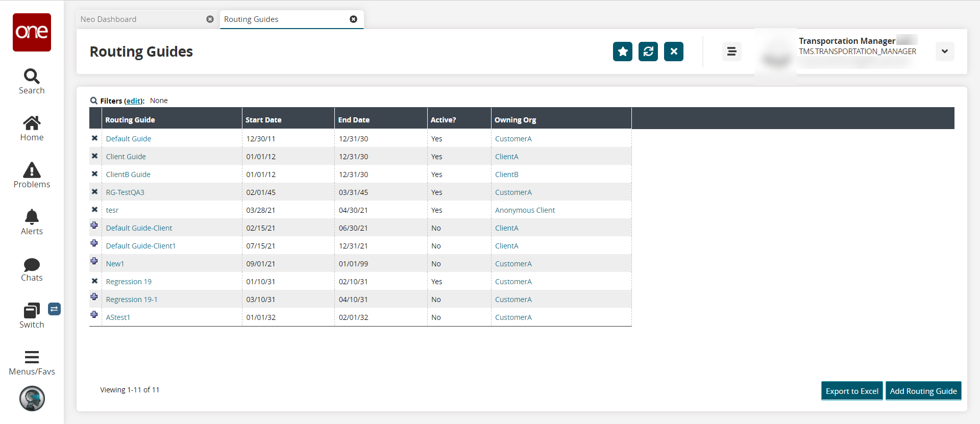Viewport: 980px width, 424px height.
Task: Click the star favorite icon in header
Action: 622,52
